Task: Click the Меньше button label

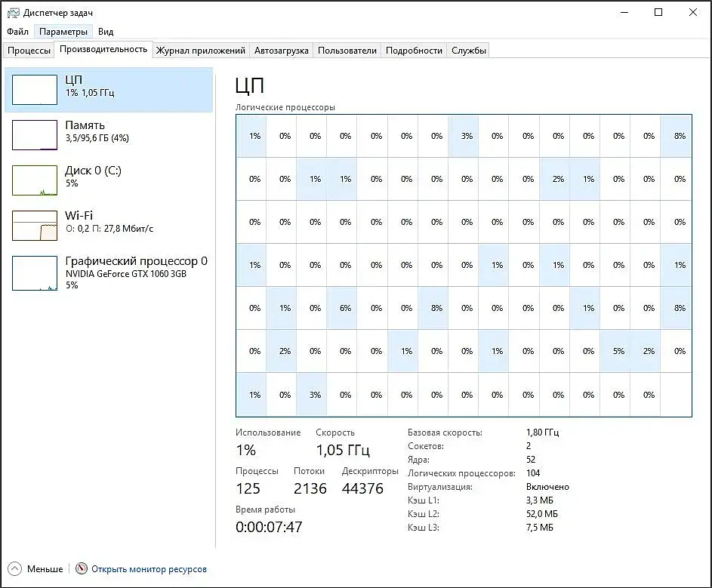Action: [x=45, y=569]
